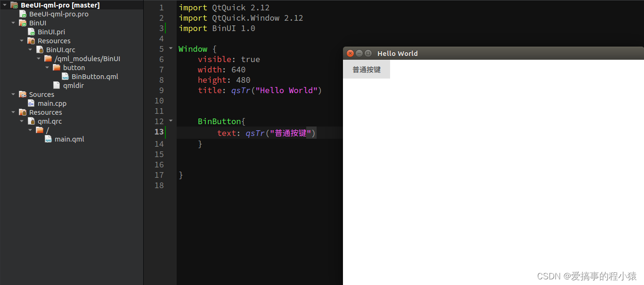This screenshot has width=644, height=285.
Task: Click the "width: 640" property line
Action: [221, 70]
